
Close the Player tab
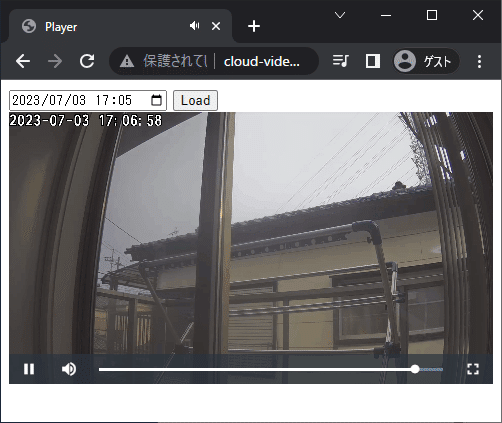point(216,26)
